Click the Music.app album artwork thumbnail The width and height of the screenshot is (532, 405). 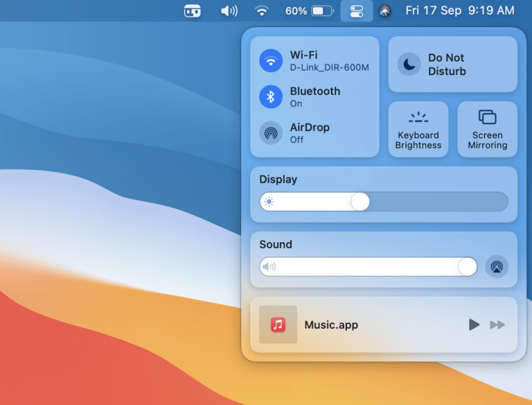278,325
